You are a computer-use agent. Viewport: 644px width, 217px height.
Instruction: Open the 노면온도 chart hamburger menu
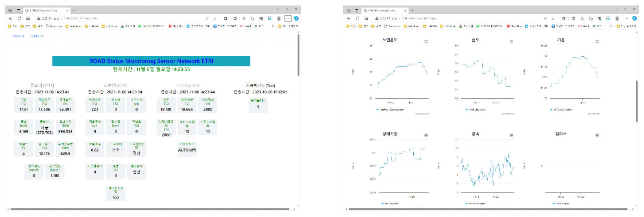tap(426, 41)
